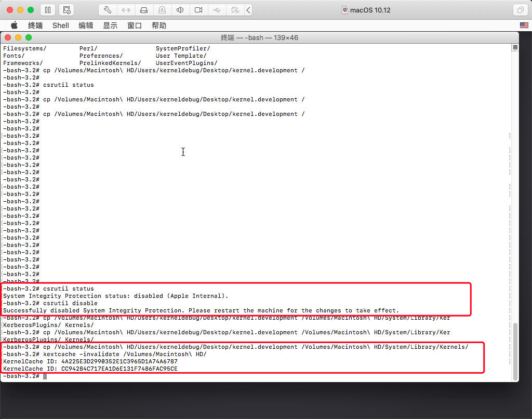Image resolution: width=532 pixels, height=419 pixels.
Task: Click the US flag input source icon
Action: (524, 25)
